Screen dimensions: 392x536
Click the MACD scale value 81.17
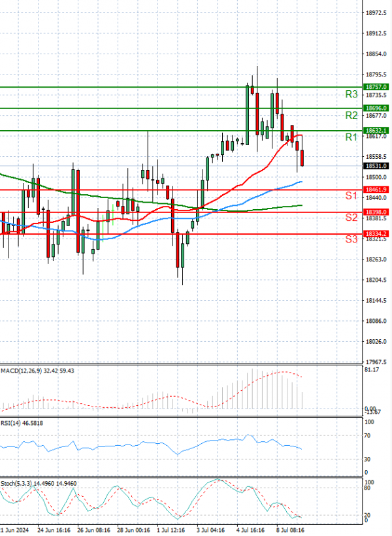pos(372,370)
